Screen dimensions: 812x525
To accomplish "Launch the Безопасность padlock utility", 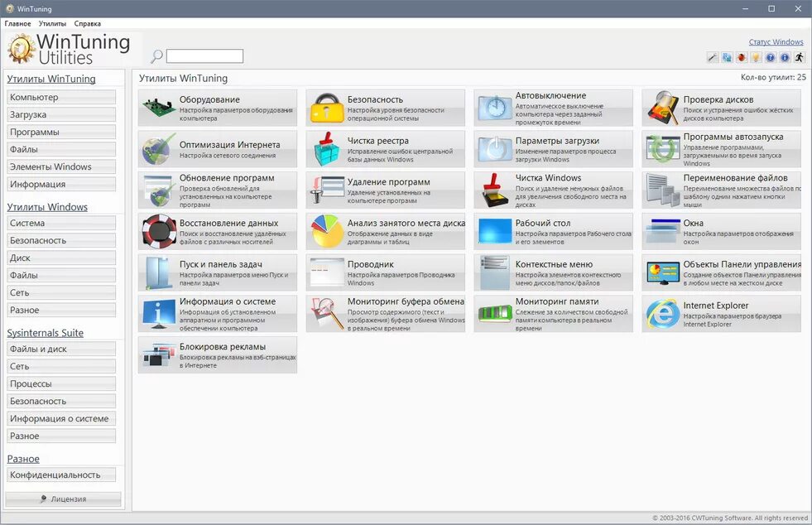I will [385, 108].
